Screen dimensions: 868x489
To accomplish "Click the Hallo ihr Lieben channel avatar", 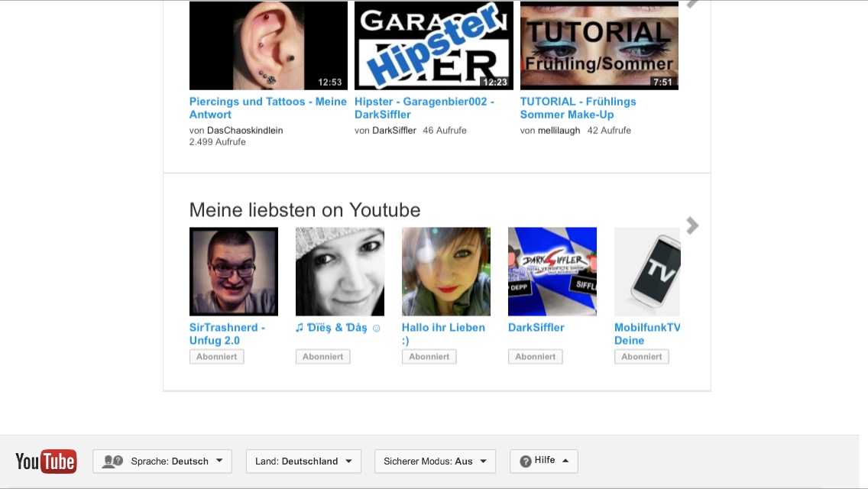I will tap(445, 271).
